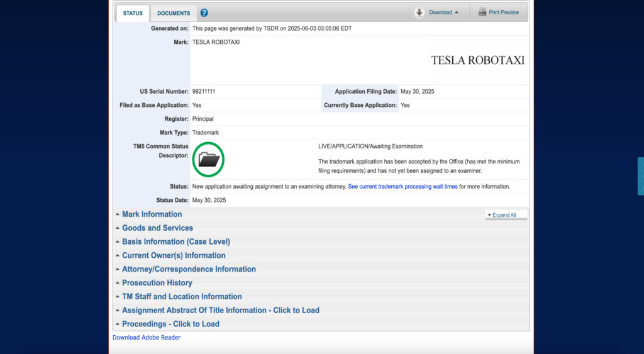
Task: Click the green folder status icon
Action: tap(208, 159)
